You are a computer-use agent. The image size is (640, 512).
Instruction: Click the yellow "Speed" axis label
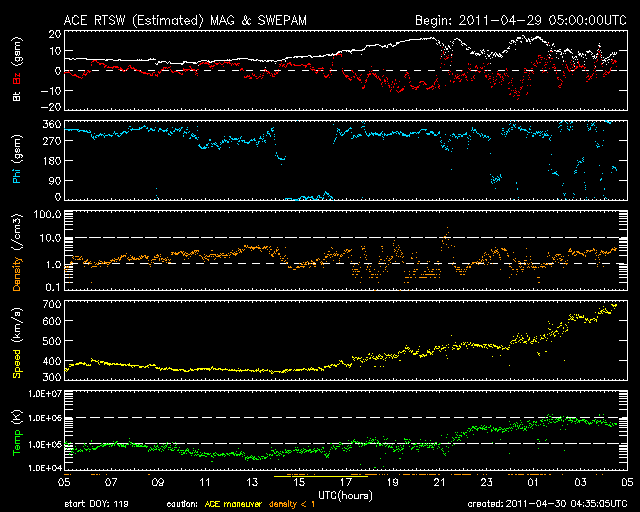point(17,364)
